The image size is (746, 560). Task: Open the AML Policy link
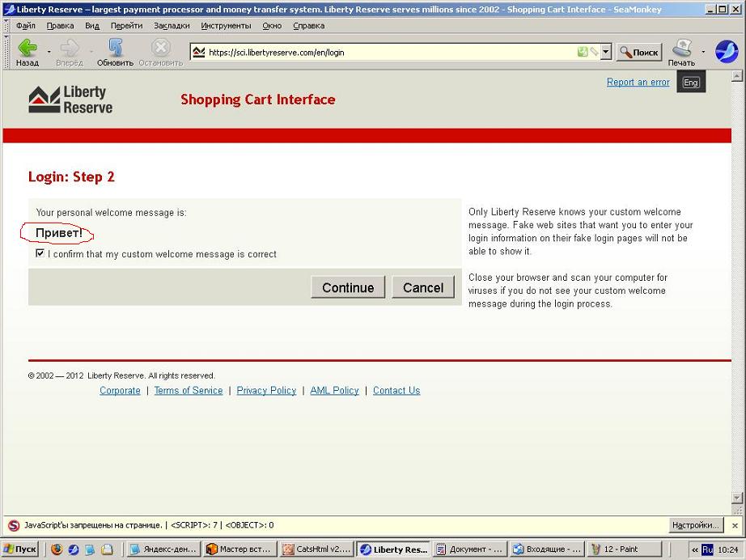(x=334, y=391)
